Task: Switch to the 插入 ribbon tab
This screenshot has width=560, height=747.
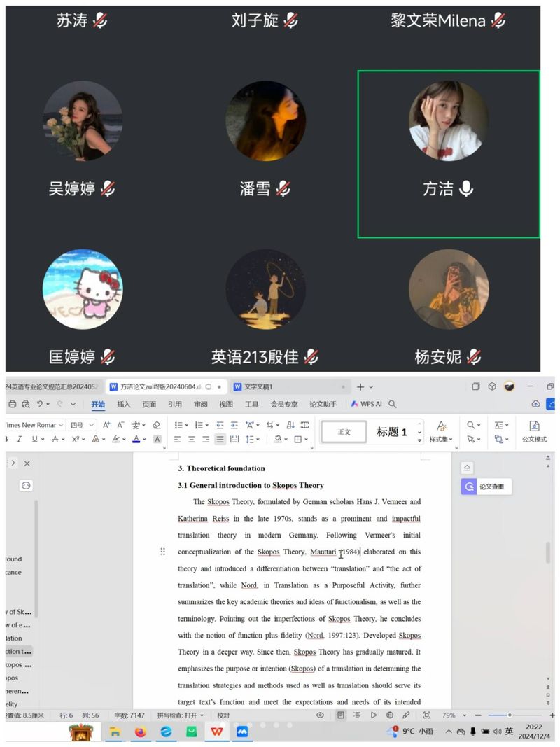Action: [123, 404]
